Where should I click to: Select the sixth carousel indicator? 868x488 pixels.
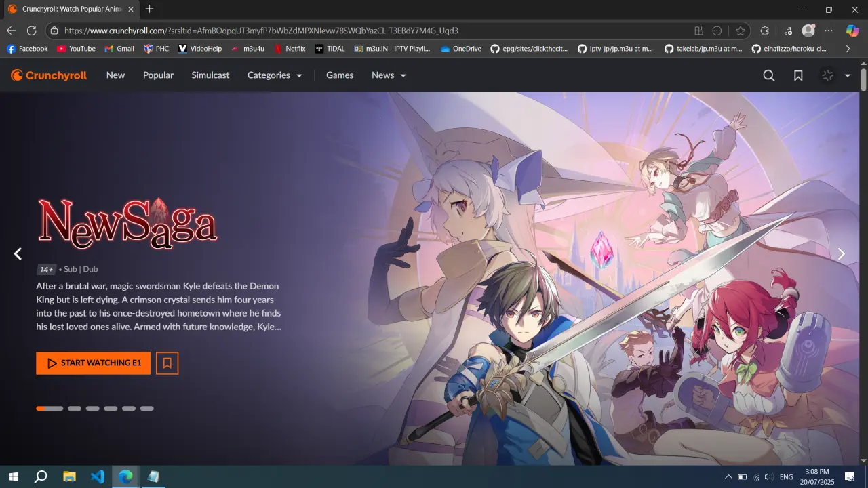coord(147,409)
